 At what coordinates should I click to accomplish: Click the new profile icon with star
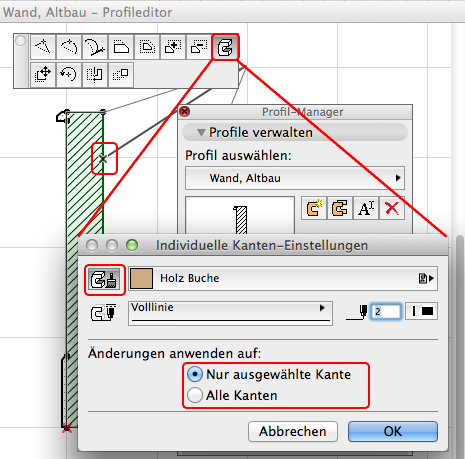click(x=314, y=208)
